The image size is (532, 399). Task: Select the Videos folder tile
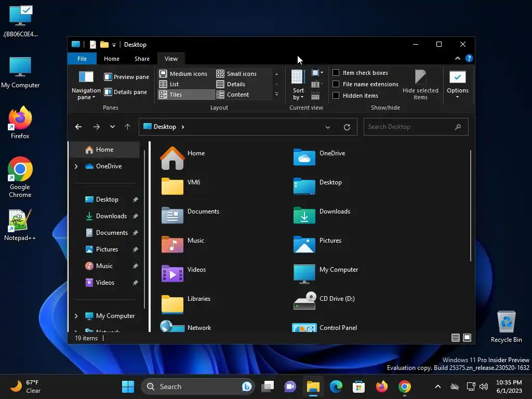[x=184, y=274]
